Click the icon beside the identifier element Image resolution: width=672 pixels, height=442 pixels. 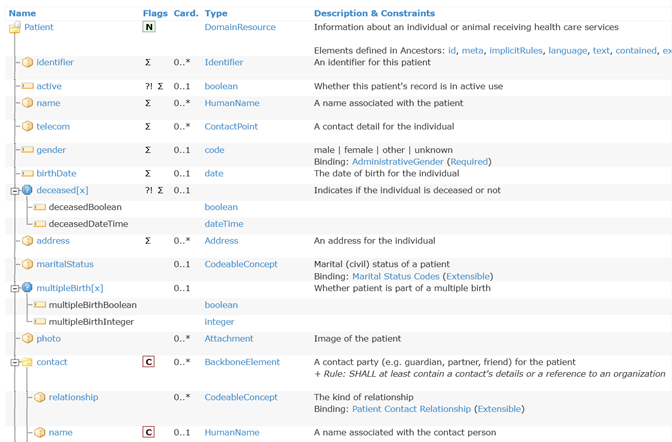click(x=27, y=63)
